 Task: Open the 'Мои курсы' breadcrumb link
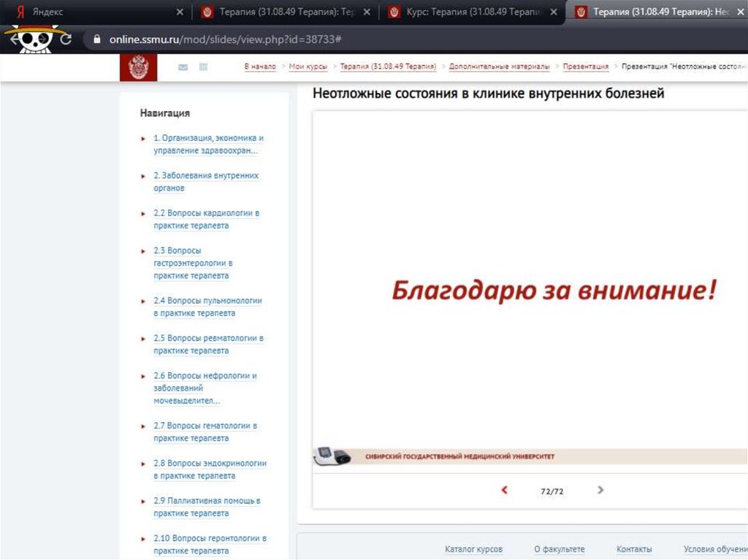(x=308, y=66)
